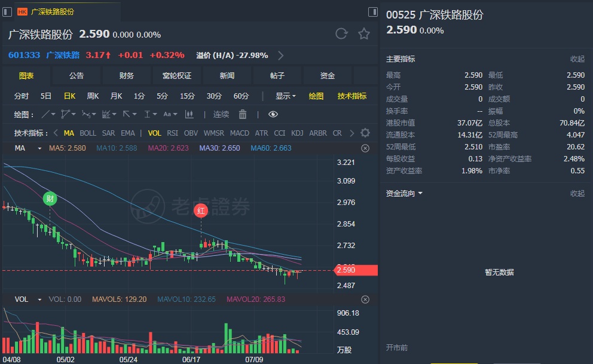Select the 5日 five-day view
The width and height of the screenshot is (593, 364).
click(x=46, y=96)
